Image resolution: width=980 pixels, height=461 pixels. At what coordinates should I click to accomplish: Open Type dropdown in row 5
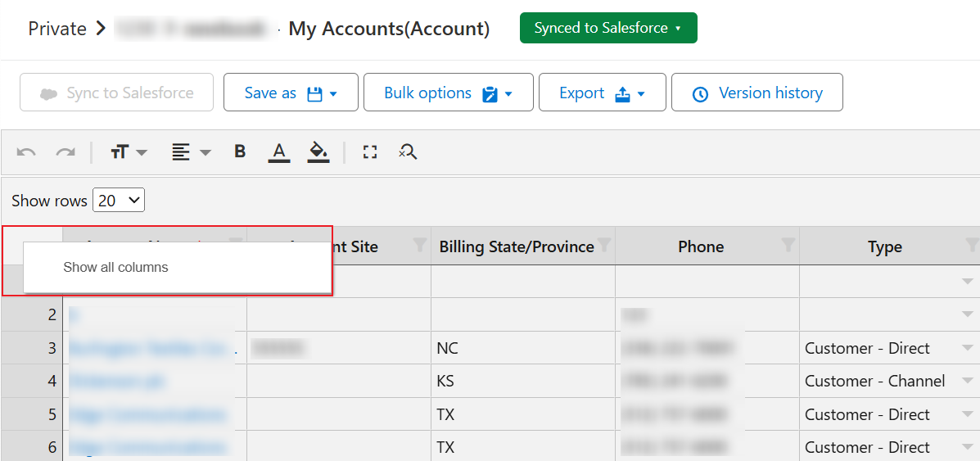point(968,414)
